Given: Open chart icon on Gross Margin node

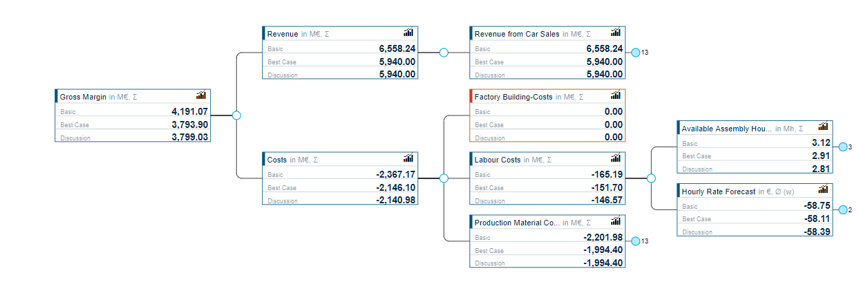Looking at the screenshot, I should coord(201,95).
